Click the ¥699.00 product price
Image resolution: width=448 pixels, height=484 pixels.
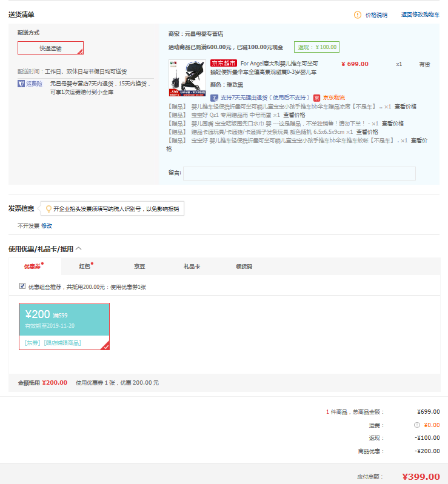[x=355, y=64]
